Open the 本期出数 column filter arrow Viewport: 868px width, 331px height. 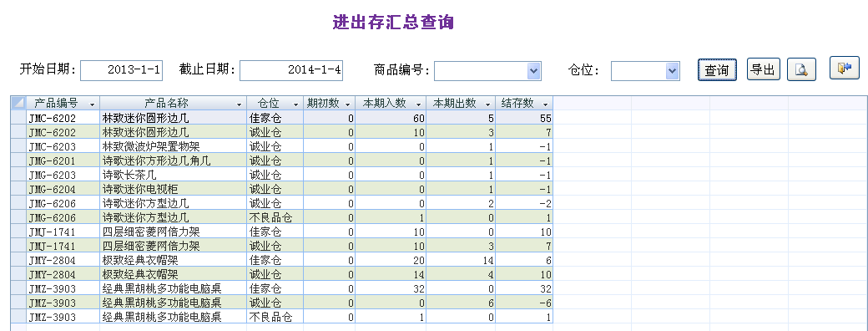point(487,104)
